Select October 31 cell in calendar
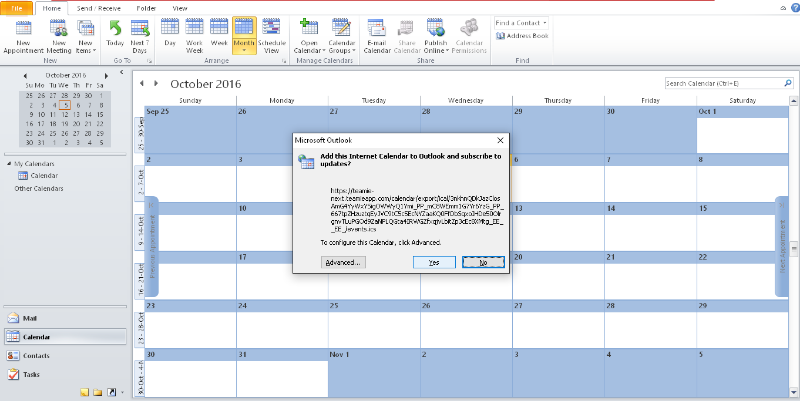 282,373
